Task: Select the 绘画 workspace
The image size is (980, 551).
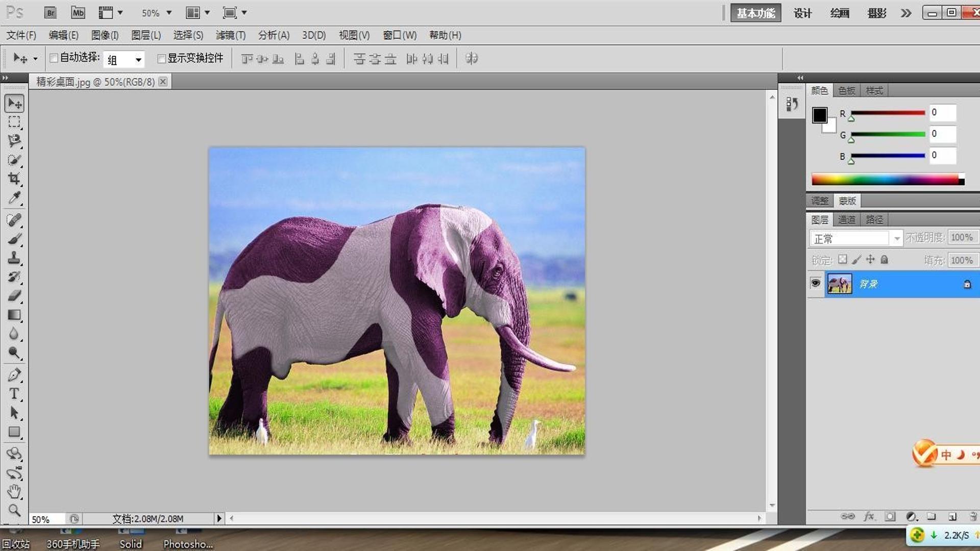Action: 840,13
